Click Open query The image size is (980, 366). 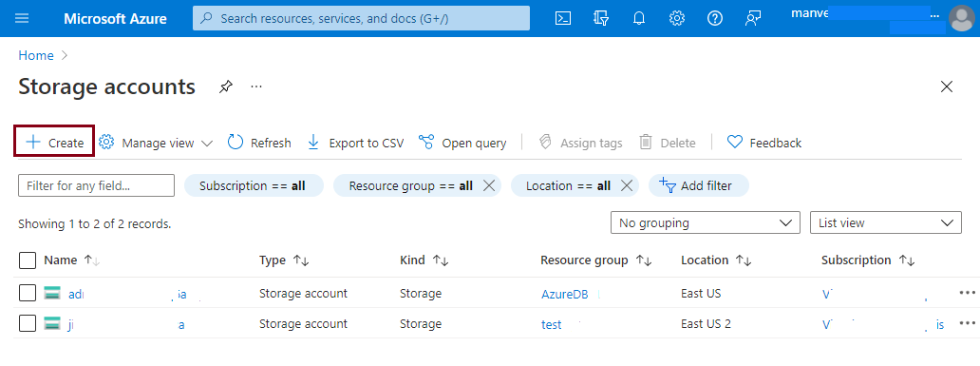pyautogui.click(x=462, y=143)
